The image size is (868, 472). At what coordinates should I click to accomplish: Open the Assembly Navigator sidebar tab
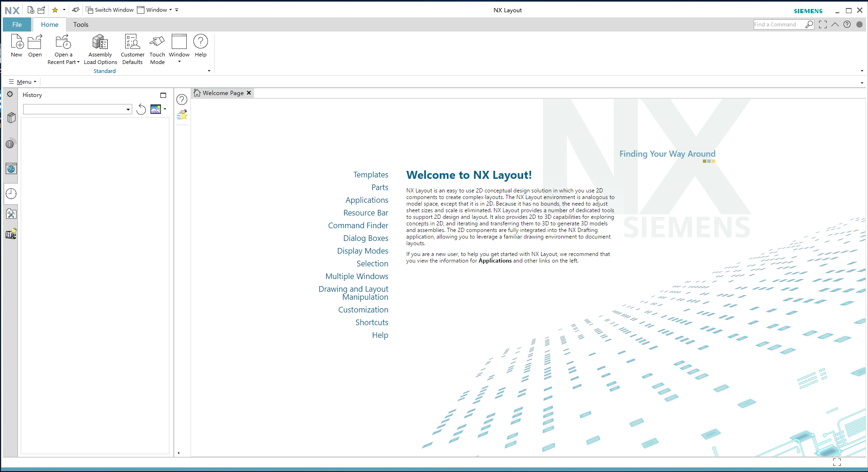[11, 118]
